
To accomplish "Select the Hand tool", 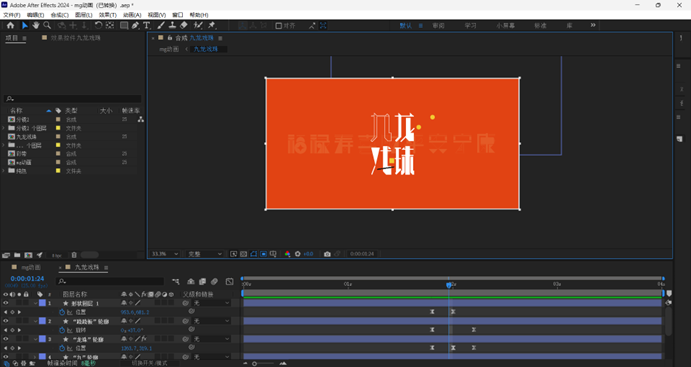I will [36, 26].
